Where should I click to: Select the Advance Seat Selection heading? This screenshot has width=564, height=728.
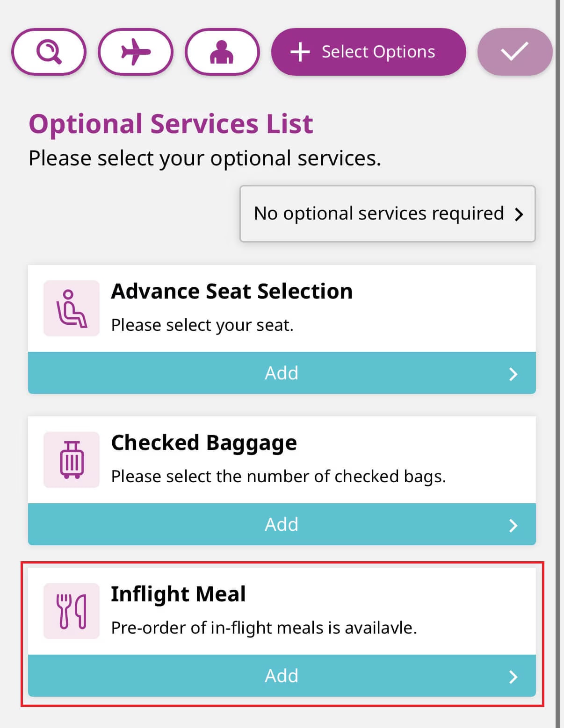coord(231,291)
